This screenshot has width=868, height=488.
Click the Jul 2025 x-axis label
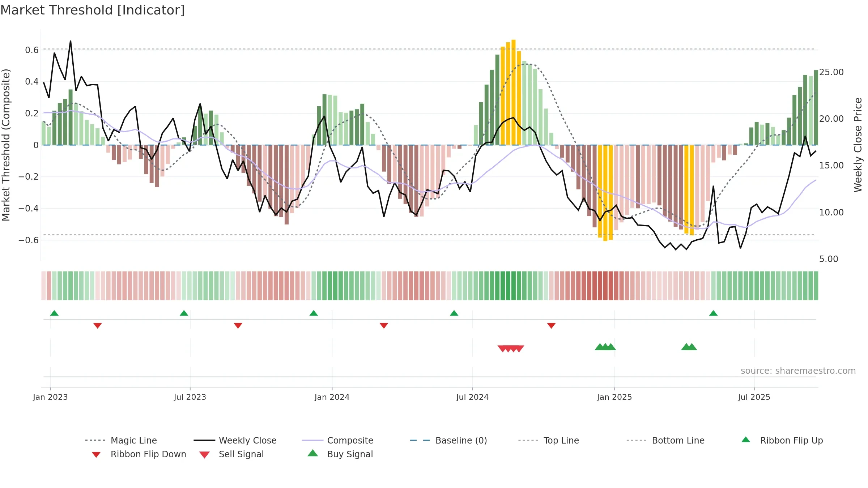[x=754, y=397]
